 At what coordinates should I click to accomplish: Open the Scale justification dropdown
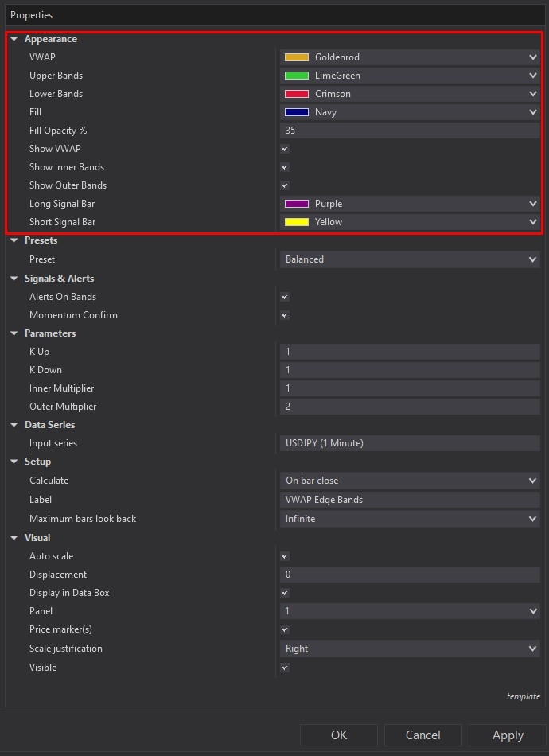click(531, 648)
